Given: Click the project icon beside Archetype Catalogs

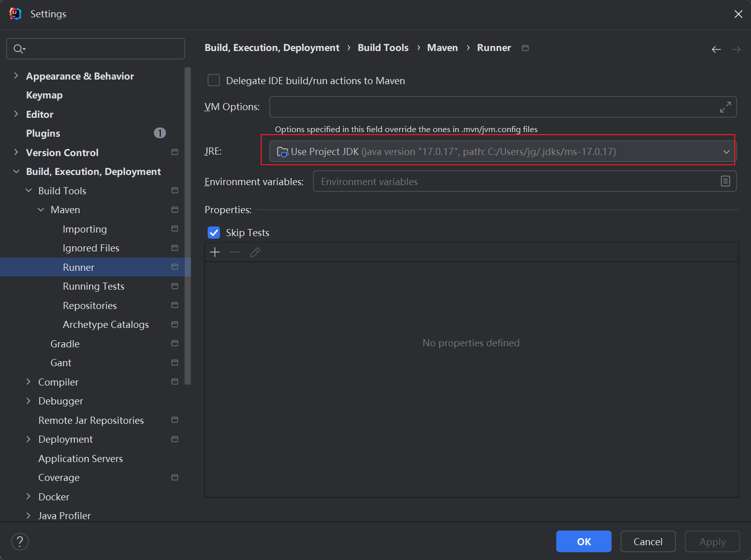Looking at the screenshot, I should (x=174, y=324).
